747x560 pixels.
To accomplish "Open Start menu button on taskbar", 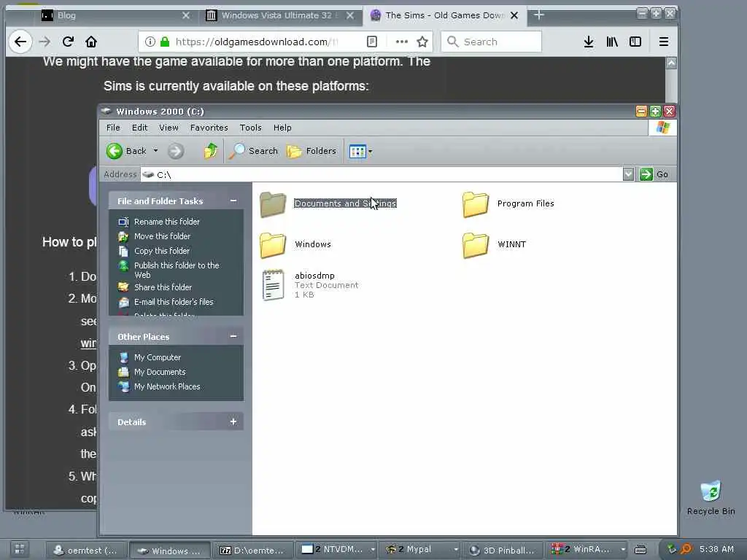I will pos(20,548).
